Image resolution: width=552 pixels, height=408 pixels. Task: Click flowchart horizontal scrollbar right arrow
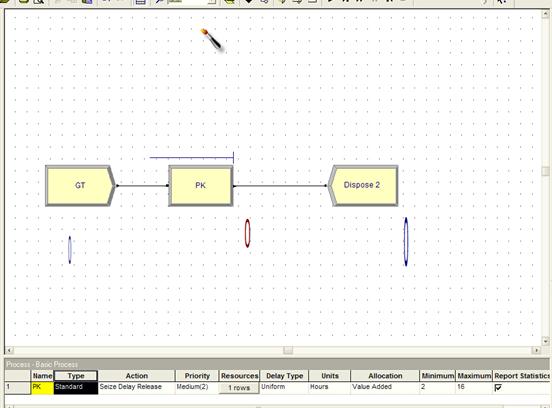[x=536, y=350]
